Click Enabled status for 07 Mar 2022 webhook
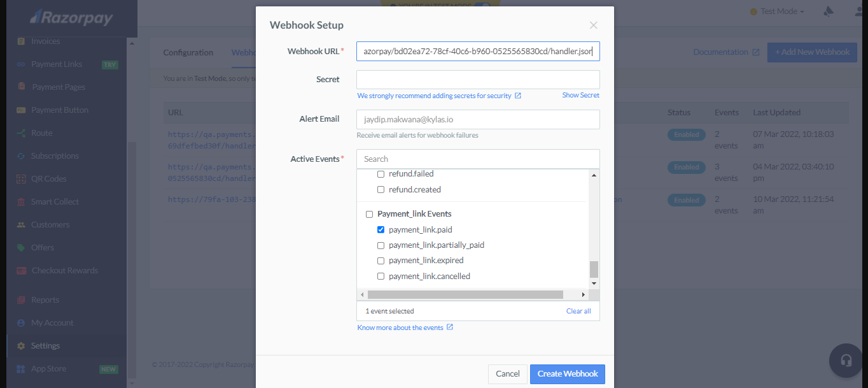The height and width of the screenshot is (388, 868). coord(687,135)
